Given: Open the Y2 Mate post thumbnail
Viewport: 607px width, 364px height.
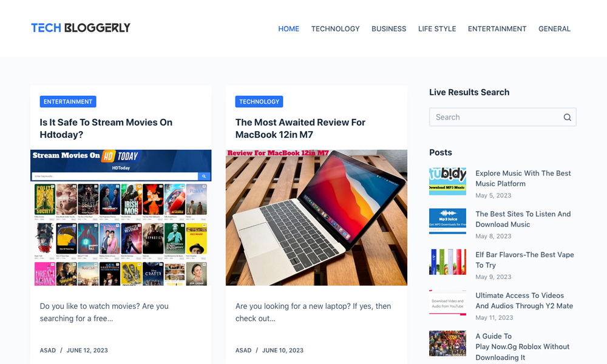Looking at the screenshot, I should coord(447,303).
